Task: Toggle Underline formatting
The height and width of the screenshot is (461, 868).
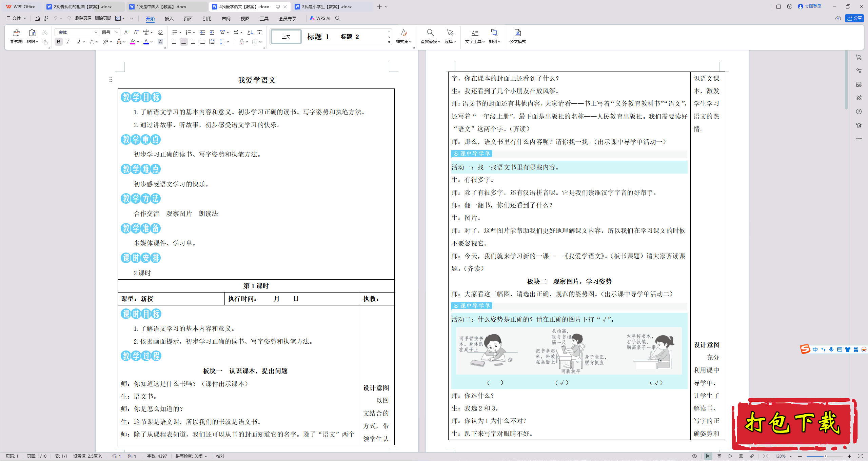Action: (78, 42)
